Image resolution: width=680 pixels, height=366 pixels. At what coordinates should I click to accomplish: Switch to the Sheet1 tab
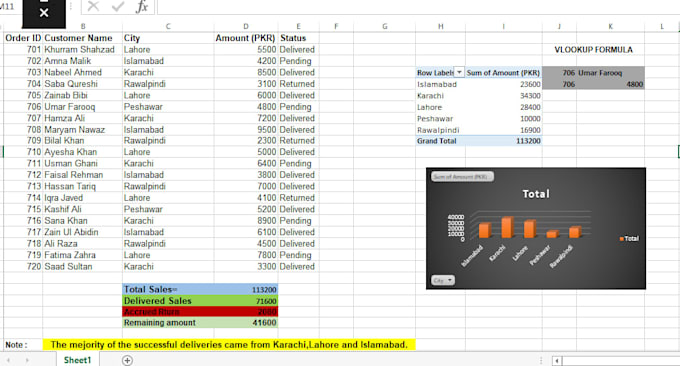(78, 360)
